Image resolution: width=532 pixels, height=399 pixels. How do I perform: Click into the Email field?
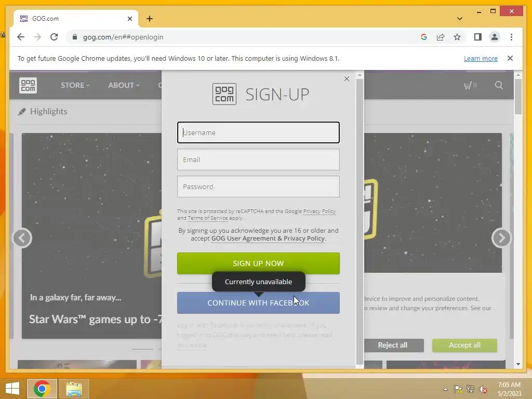point(258,159)
